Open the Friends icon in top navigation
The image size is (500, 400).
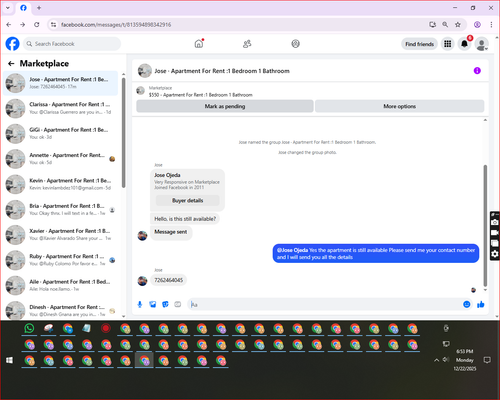247,44
